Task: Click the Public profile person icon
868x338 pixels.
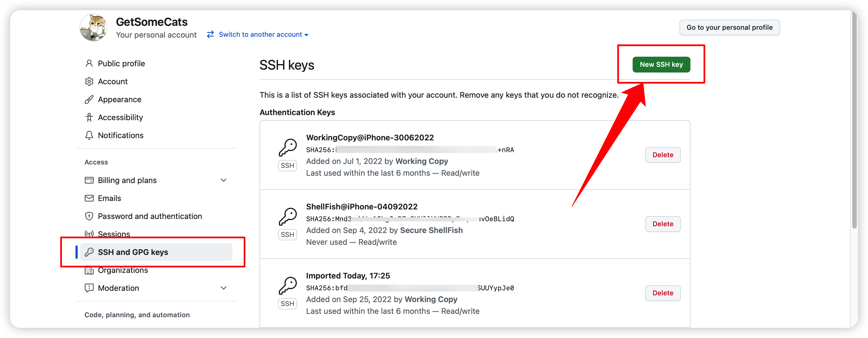Action: 89,63
